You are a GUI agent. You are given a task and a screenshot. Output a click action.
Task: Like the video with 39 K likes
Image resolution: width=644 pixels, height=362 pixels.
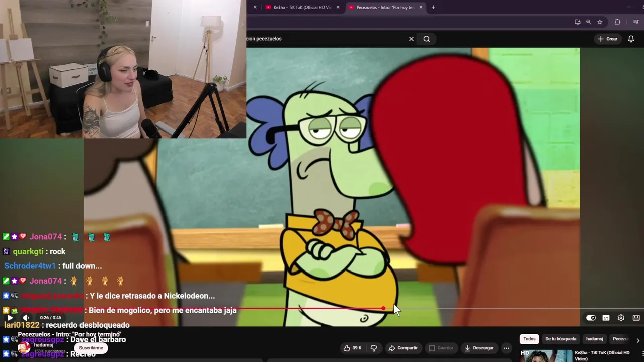352,348
